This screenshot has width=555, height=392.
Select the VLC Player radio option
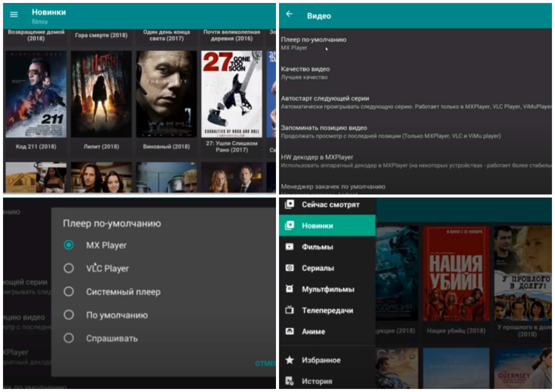click(x=69, y=268)
